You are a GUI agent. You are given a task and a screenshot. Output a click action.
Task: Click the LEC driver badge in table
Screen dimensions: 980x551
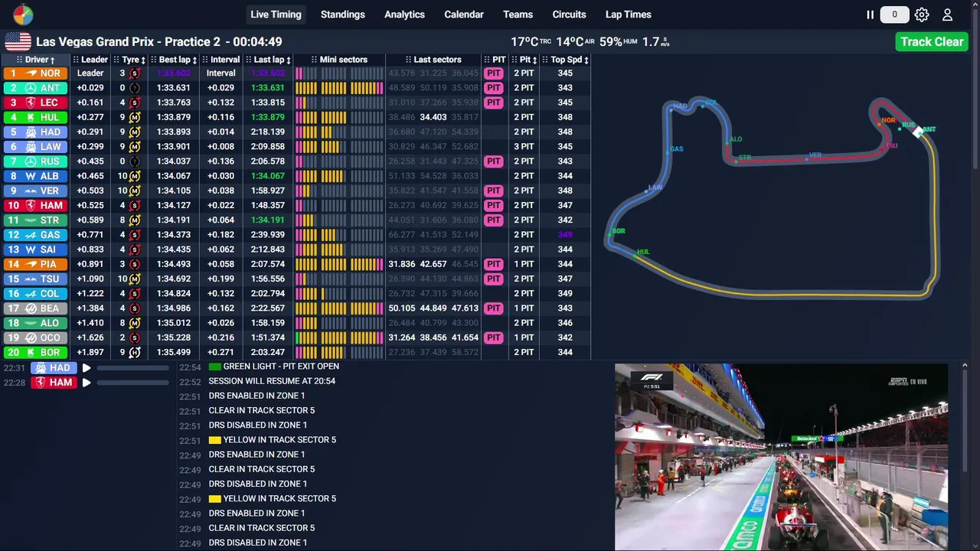[x=36, y=103]
